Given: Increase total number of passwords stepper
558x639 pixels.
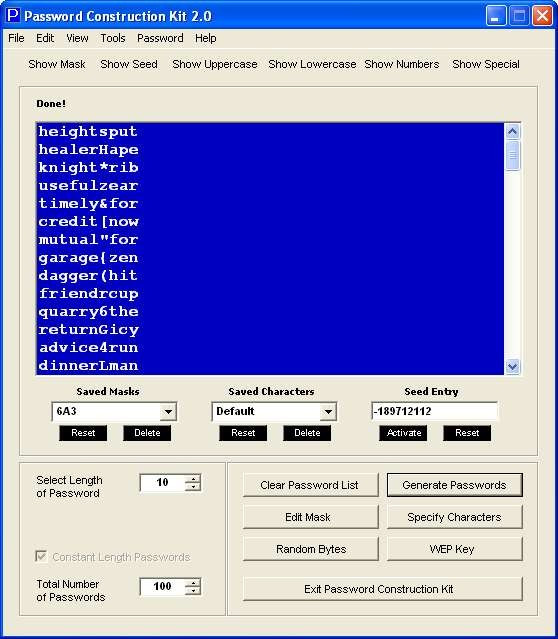Looking at the screenshot, I should [193, 583].
